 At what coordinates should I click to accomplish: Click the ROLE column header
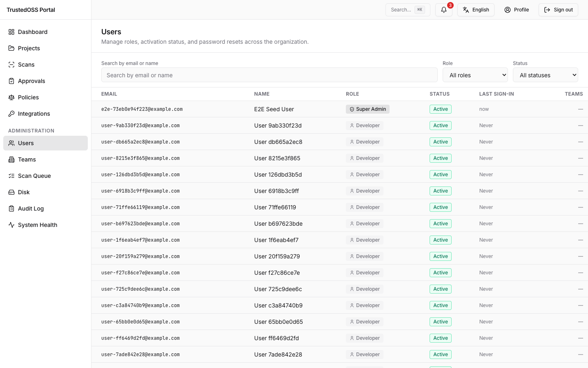tap(352, 94)
